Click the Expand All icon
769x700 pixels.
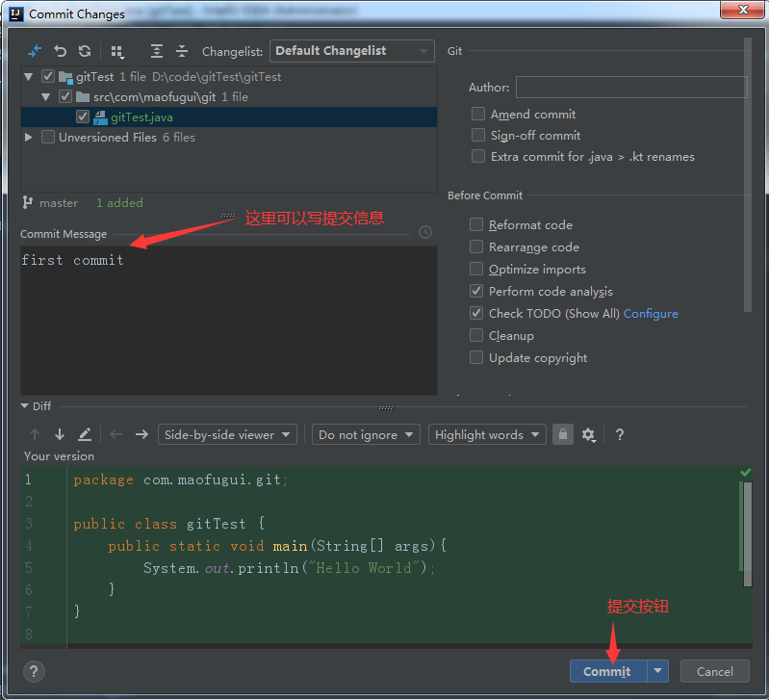[x=157, y=51]
